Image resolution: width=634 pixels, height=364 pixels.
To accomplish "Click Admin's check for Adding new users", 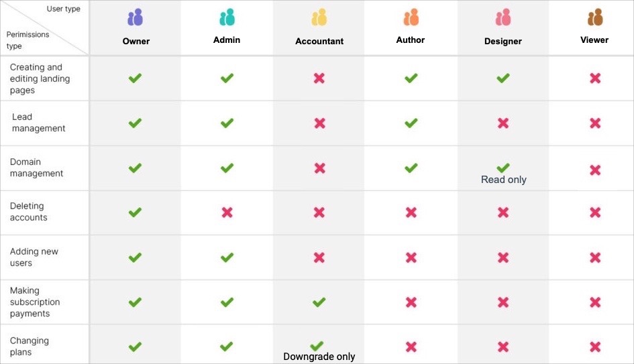I will (x=227, y=257).
